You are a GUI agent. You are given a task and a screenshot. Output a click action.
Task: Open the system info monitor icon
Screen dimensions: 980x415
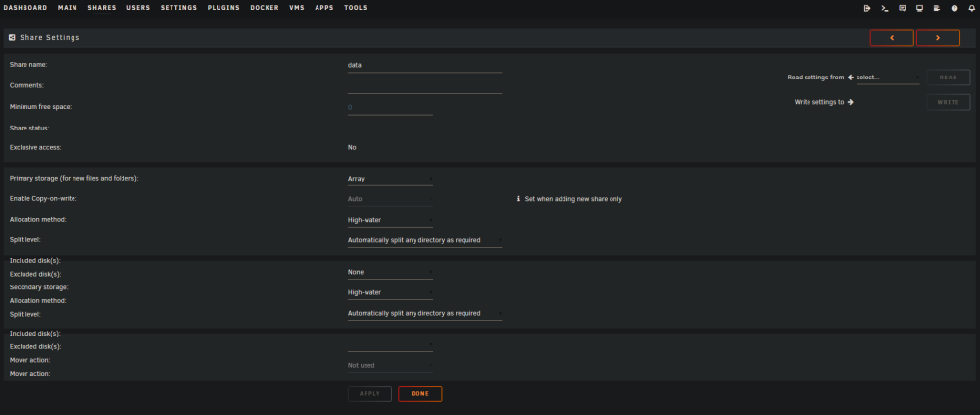click(919, 8)
